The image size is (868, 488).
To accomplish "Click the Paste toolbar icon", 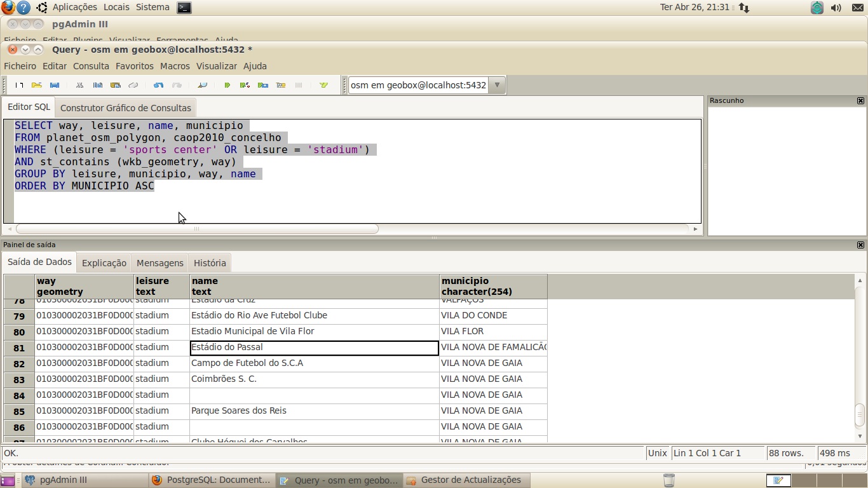I will pyautogui.click(x=115, y=85).
